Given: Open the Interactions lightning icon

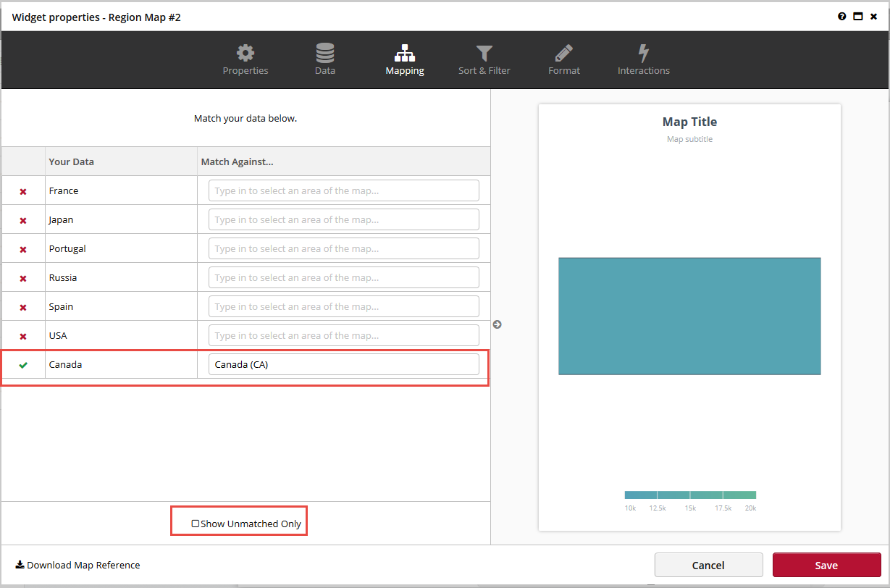Looking at the screenshot, I should click(643, 52).
